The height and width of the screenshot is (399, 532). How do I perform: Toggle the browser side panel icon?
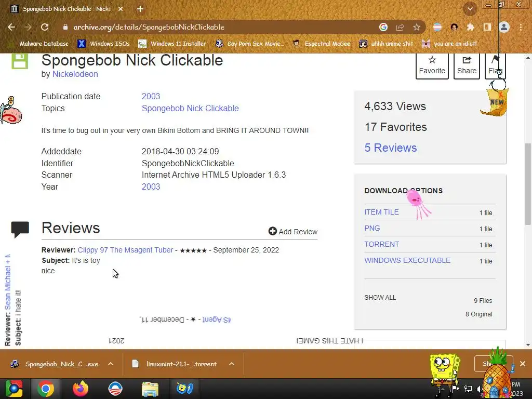pyautogui.click(x=487, y=27)
